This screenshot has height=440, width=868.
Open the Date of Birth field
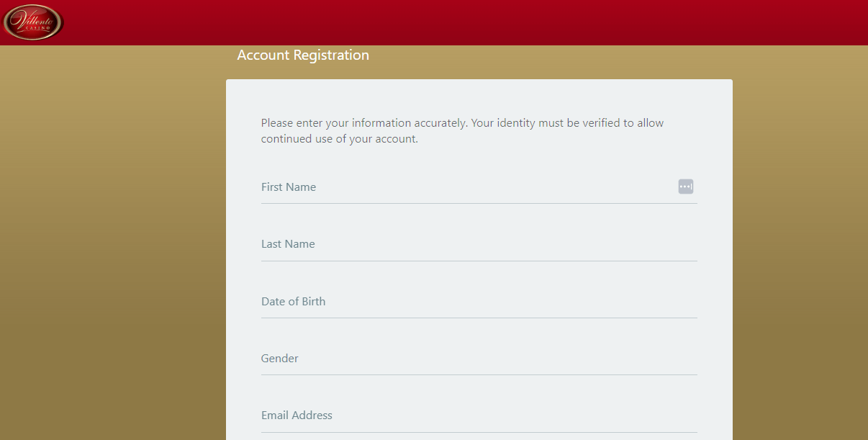click(x=479, y=302)
